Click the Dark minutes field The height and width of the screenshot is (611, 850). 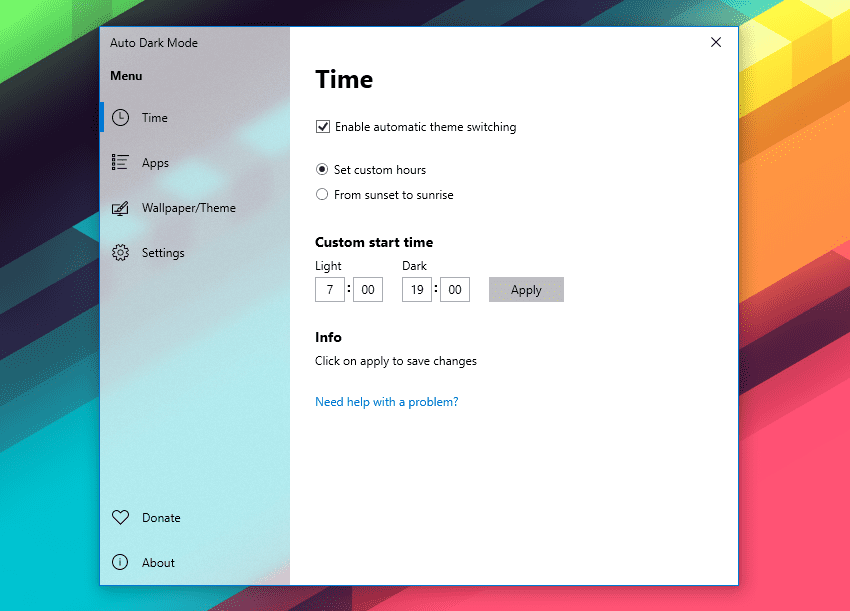click(x=455, y=290)
